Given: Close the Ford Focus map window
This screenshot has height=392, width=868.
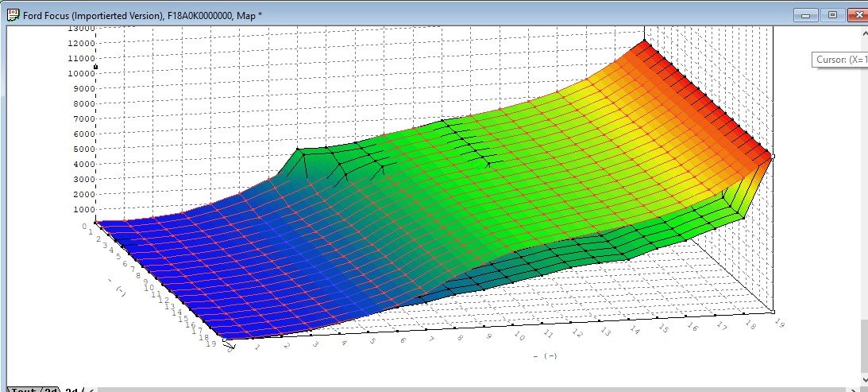Looking at the screenshot, I should click(858, 16).
